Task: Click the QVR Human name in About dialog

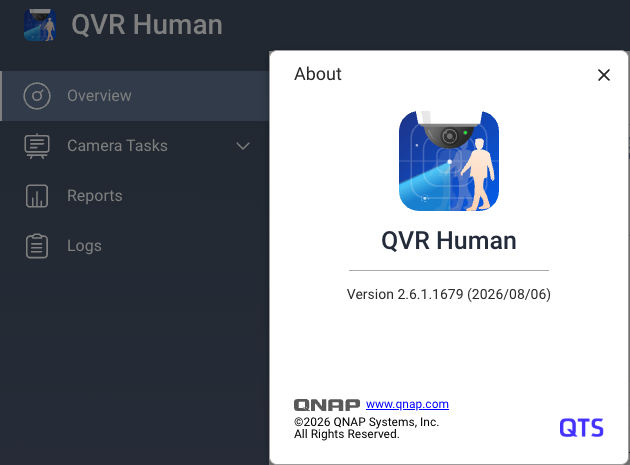Action: click(x=449, y=241)
